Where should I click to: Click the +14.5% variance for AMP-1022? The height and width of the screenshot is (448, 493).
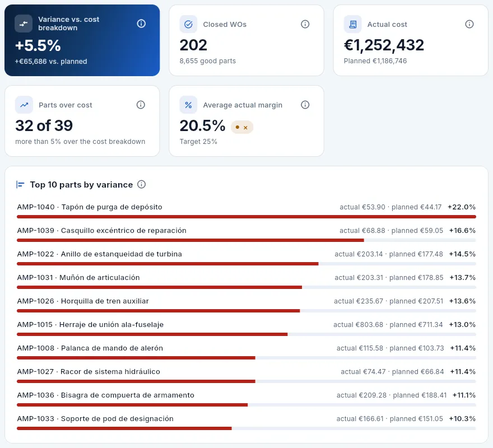pyautogui.click(x=462, y=254)
